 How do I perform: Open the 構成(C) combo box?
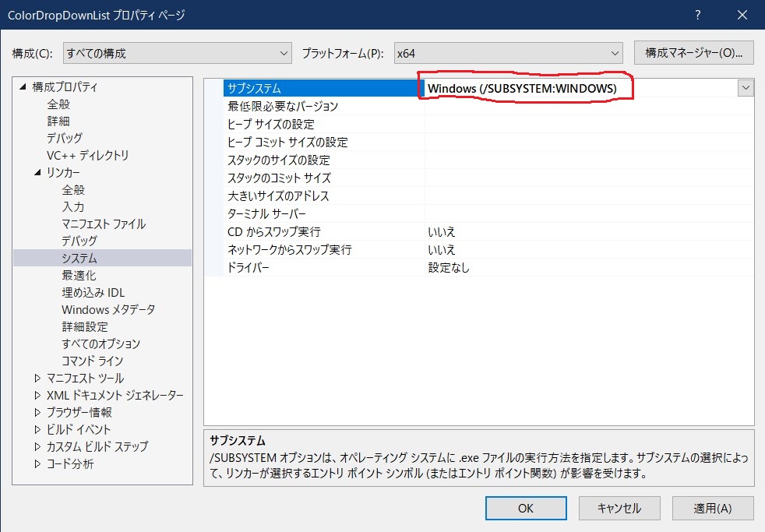point(177,53)
